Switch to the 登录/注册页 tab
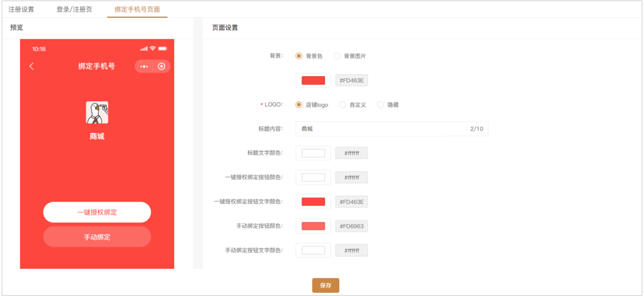 75,9
